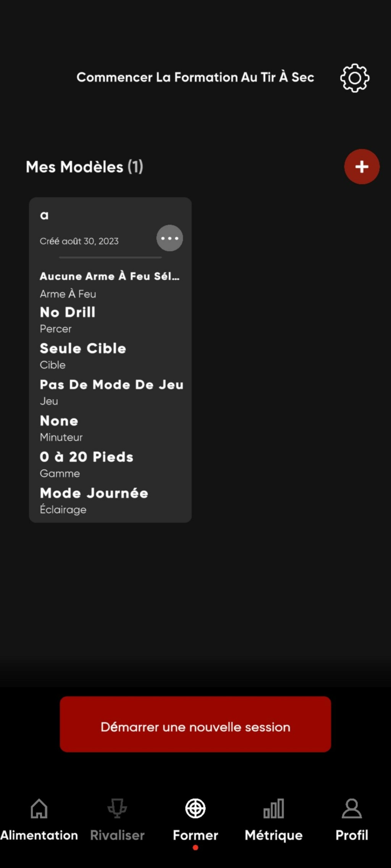The image size is (391, 868).
Task: Open the three-dot menu on template a
Action: click(170, 238)
